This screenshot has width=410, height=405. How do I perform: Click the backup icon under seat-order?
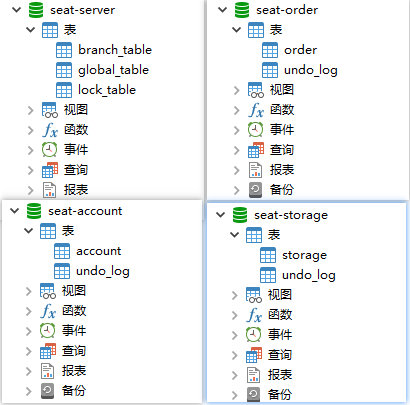pyautogui.click(x=255, y=190)
